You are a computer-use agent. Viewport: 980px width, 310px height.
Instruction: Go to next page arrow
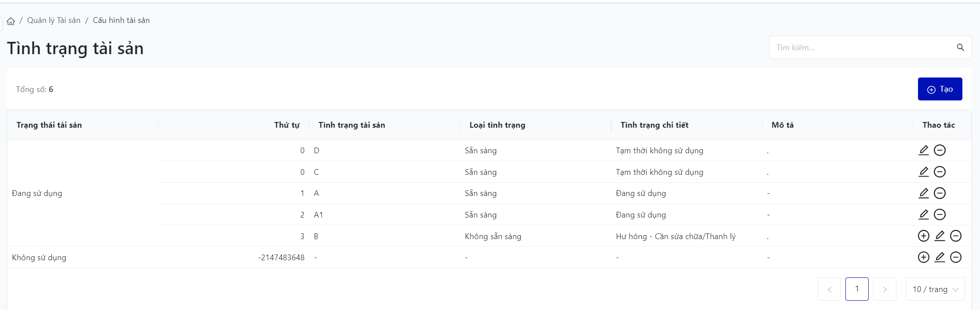point(885,289)
